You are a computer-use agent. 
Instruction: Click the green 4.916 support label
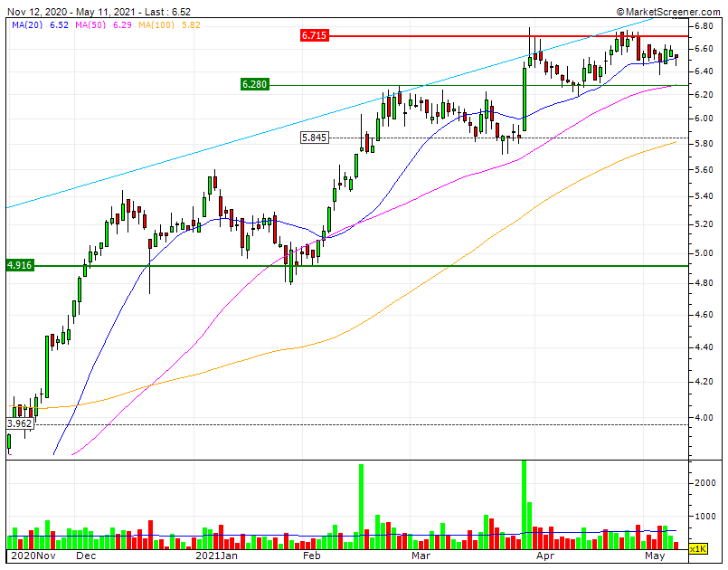tap(20, 265)
